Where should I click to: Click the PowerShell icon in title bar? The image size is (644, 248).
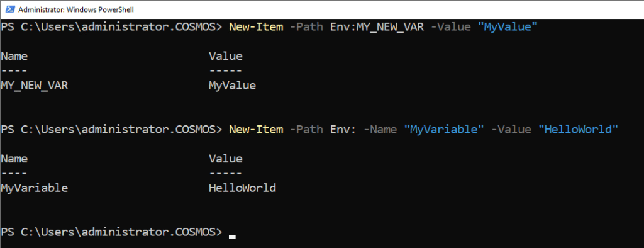pyautogui.click(x=11, y=9)
